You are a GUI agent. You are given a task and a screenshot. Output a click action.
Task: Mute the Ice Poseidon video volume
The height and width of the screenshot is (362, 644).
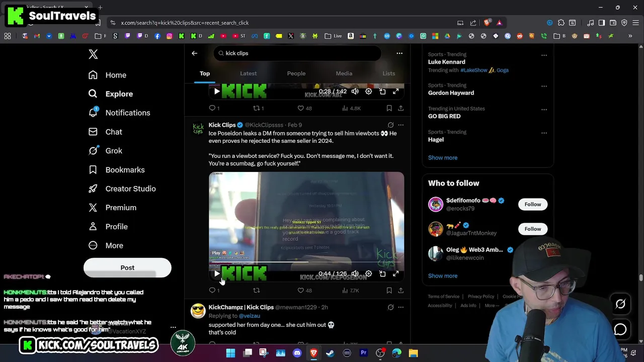(x=355, y=274)
